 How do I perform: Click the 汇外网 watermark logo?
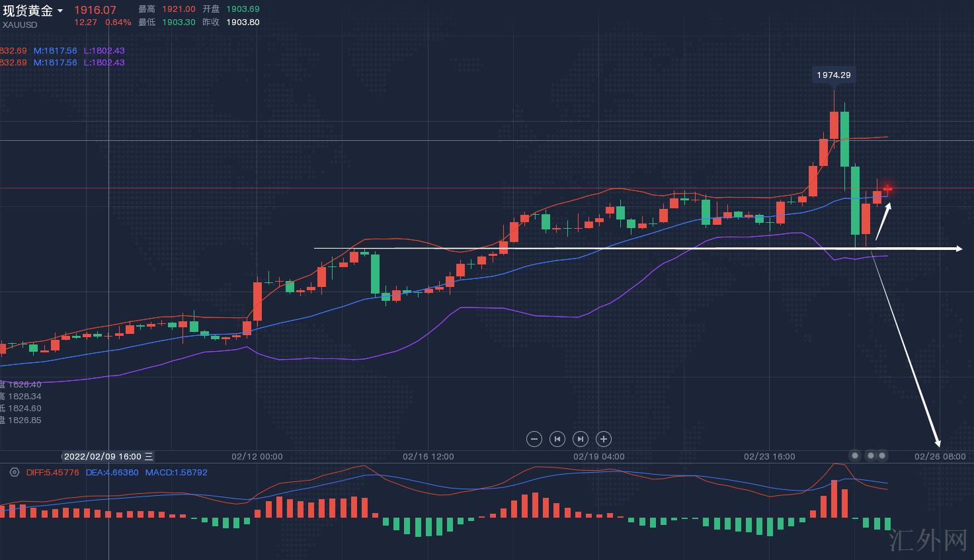coord(928,540)
